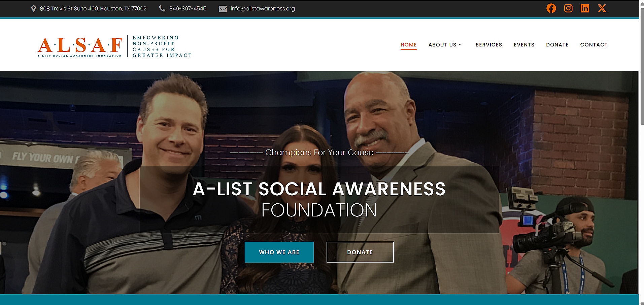Click the 346-367-4545 phone number
644x305 pixels.
coord(188,9)
